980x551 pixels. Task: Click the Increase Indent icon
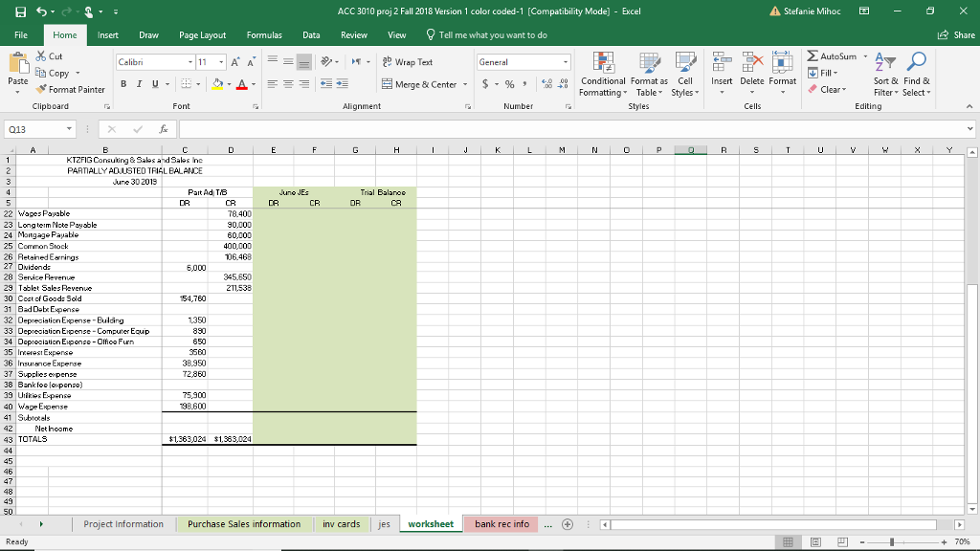point(342,84)
